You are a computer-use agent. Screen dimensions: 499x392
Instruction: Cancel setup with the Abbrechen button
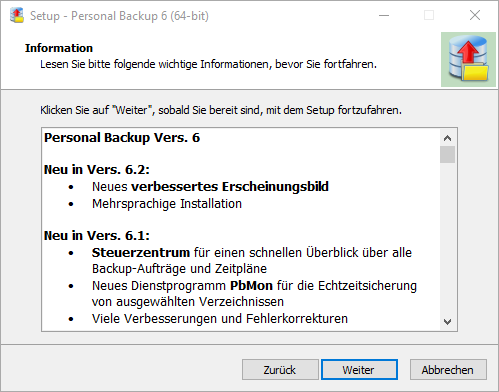coord(448,370)
